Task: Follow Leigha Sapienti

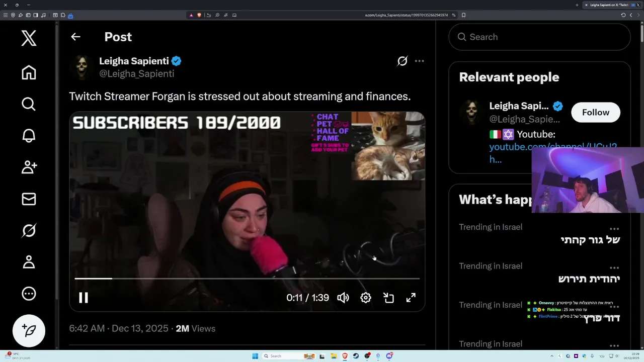Action: coord(596,112)
